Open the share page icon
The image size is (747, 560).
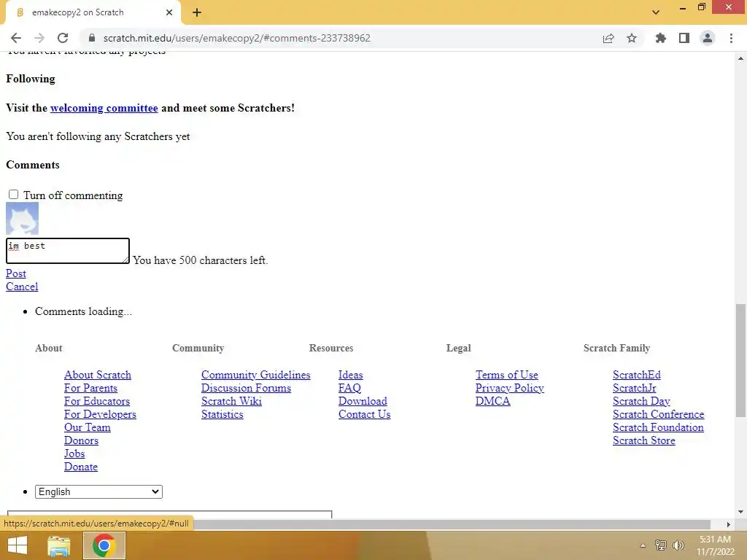(608, 38)
